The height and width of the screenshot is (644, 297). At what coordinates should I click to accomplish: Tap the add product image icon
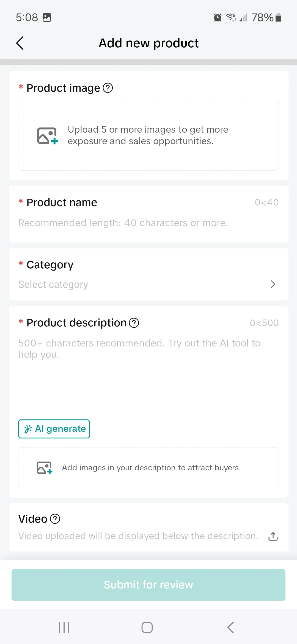coord(47,136)
